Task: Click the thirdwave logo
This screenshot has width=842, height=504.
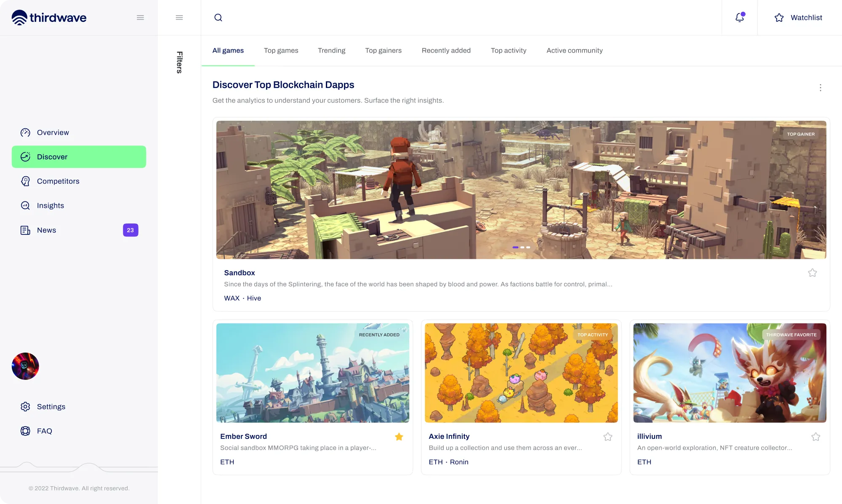Action: [49, 17]
